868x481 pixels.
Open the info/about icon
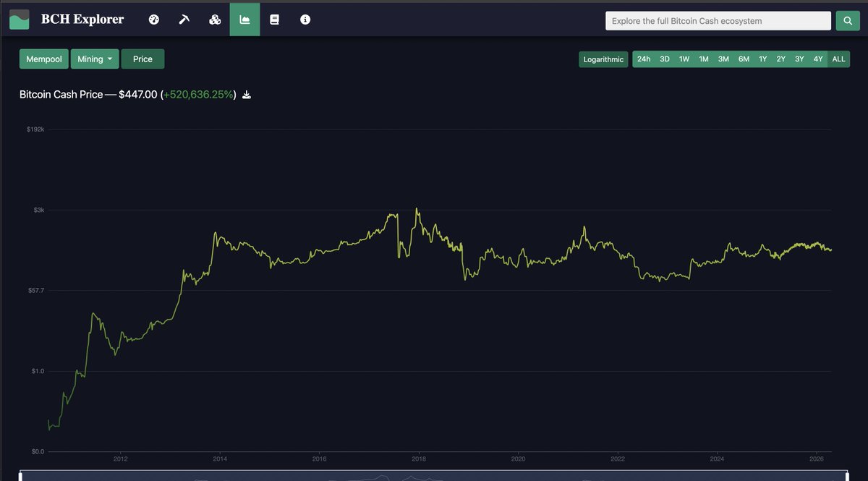click(305, 20)
